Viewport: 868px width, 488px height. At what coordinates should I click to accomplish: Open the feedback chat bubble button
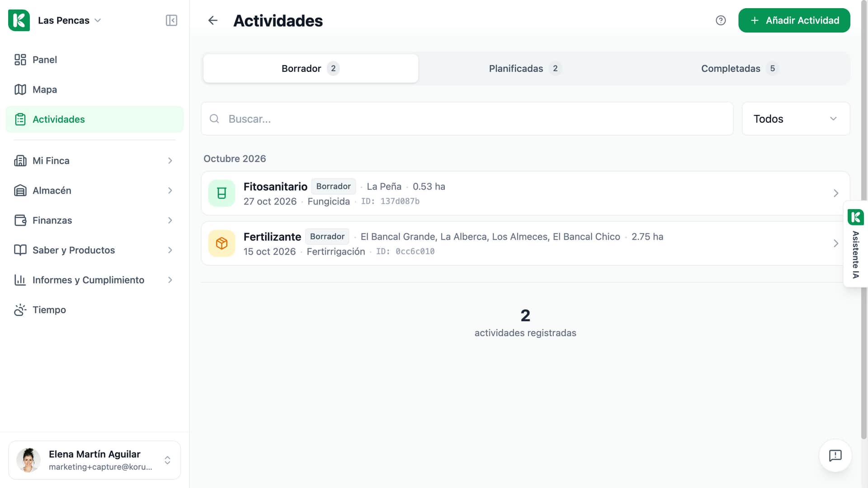pyautogui.click(x=835, y=455)
